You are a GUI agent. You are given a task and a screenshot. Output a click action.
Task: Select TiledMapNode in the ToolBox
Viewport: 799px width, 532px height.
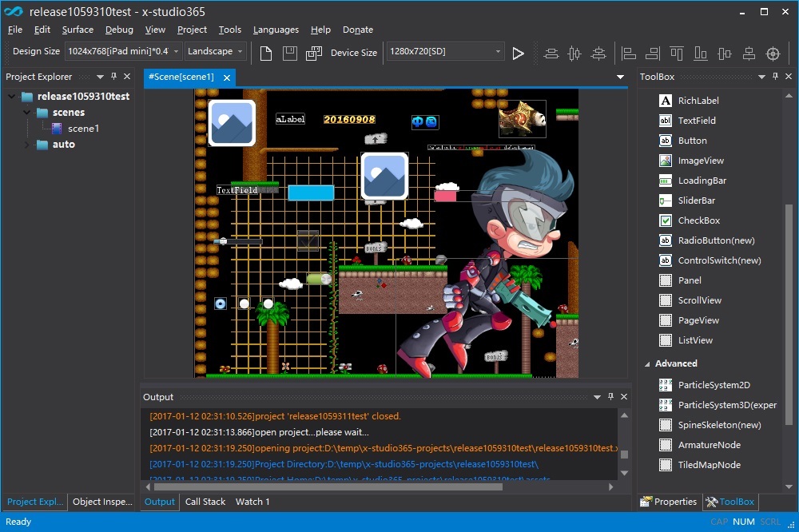(x=709, y=465)
